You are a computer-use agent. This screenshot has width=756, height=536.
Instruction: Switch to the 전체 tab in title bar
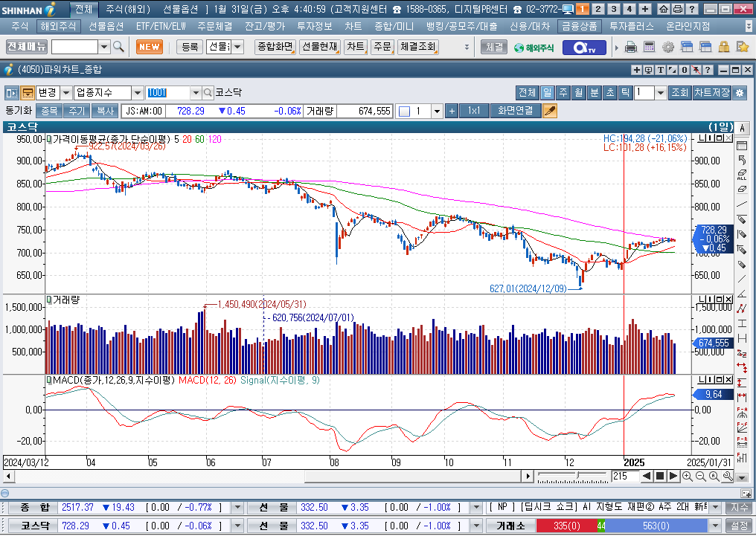84,9
